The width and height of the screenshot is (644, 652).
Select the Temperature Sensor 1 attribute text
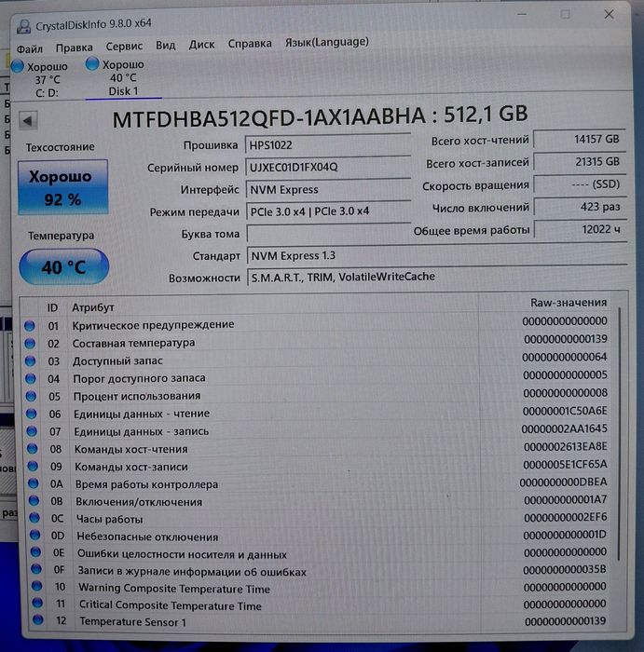pos(132,622)
